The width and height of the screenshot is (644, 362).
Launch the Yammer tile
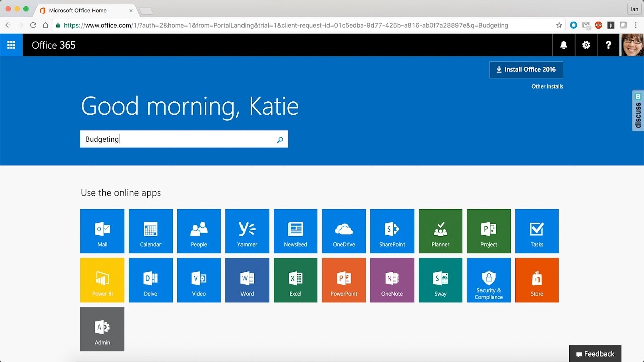(247, 231)
